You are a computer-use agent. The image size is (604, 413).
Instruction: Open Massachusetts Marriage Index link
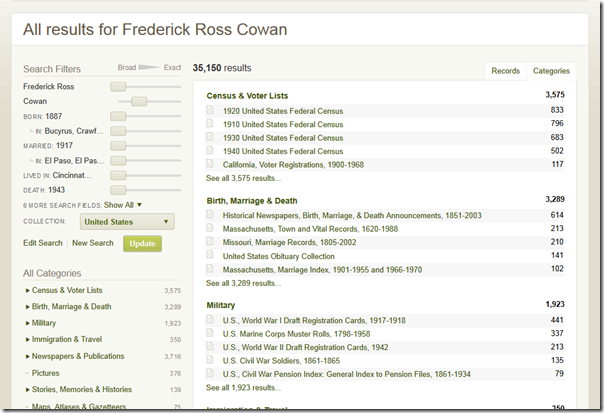pyautogui.click(x=322, y=270)
